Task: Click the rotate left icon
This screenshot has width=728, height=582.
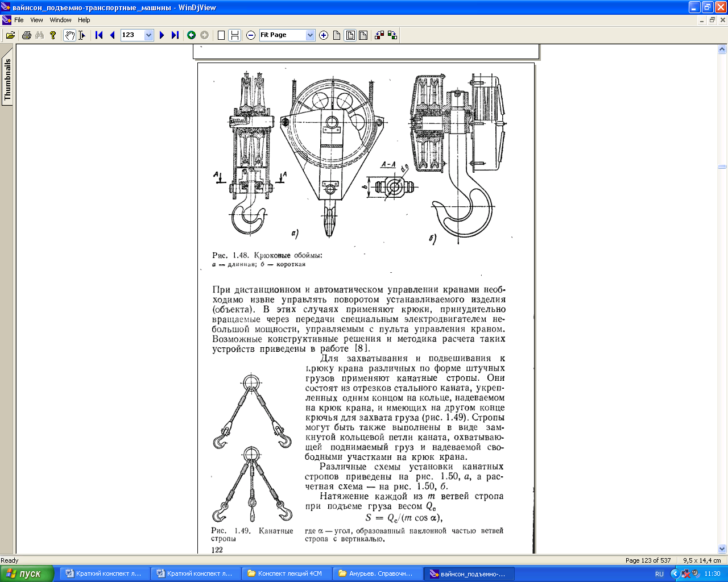Action: tap(379, 35)
